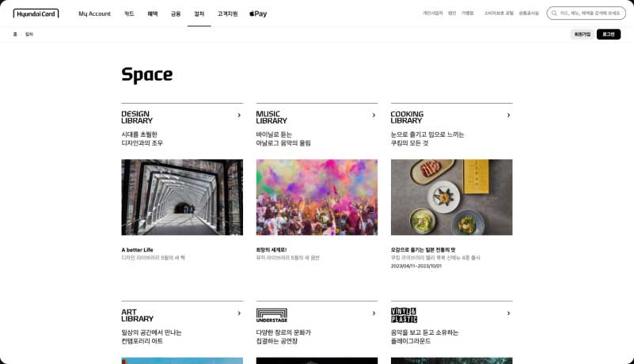The height and width of the screenshot is (364, 634).
Task: Click the home icon in breadcrumb
Action: point(15,34)
